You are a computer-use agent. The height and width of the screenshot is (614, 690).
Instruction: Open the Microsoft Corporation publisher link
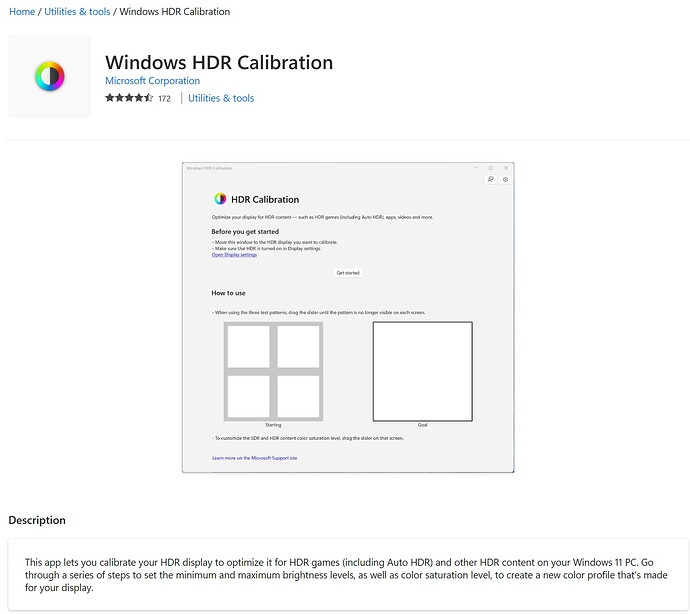(x=152, y=81)
